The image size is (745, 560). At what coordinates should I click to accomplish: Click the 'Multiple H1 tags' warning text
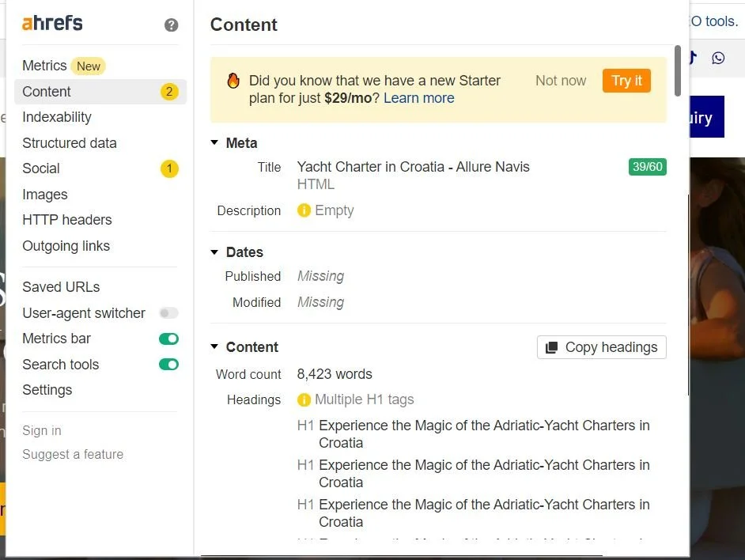point(365,399)
